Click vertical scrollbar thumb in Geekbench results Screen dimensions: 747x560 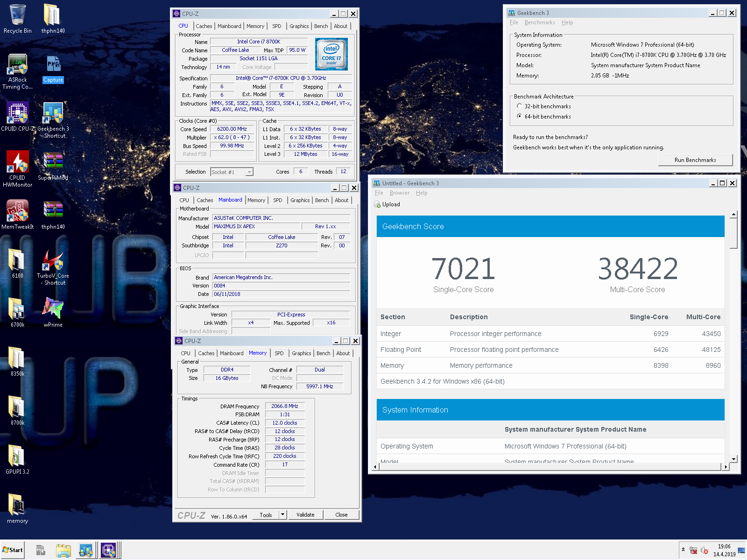coord(733,234)
